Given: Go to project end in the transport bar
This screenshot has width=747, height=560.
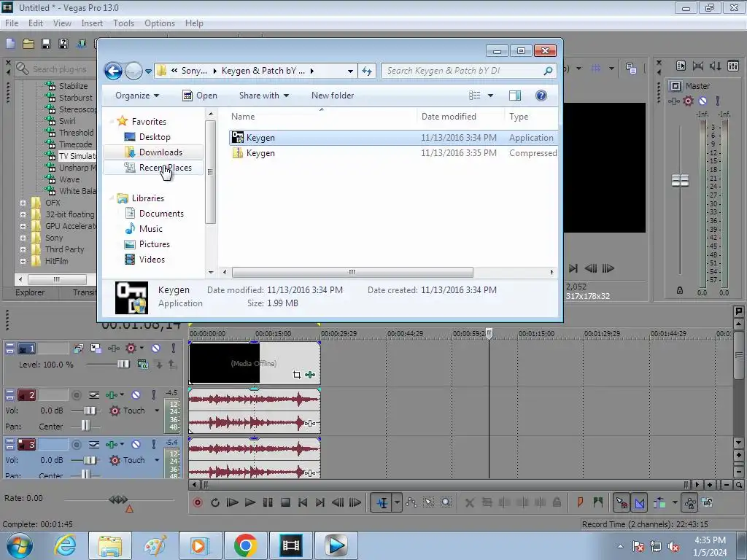Looking at the screenshot, I should pyautogui.click(x=320, y=502).
